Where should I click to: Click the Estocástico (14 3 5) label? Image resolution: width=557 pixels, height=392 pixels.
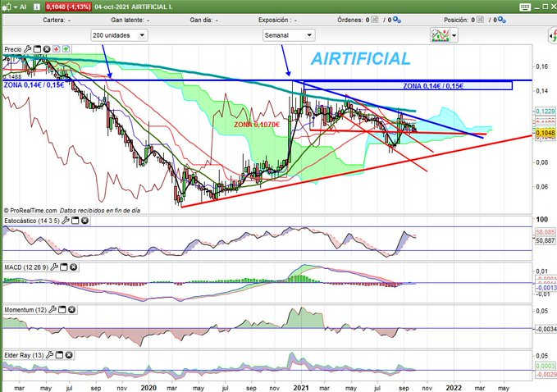tap(32, 221)
